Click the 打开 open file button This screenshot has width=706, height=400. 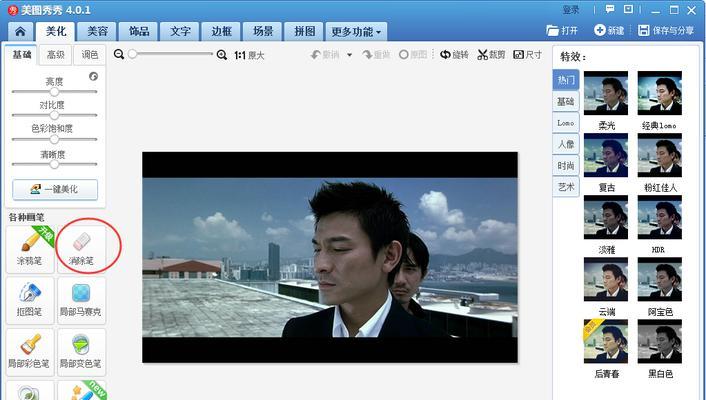pyautogui.click(x=562, y=30)
